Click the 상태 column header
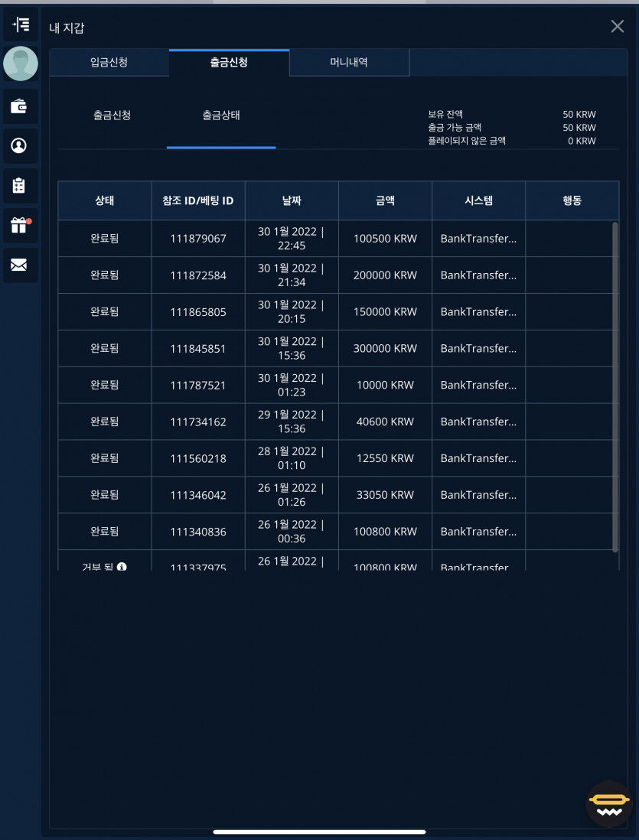Screen dimensions: 639x840 (105, 201)
